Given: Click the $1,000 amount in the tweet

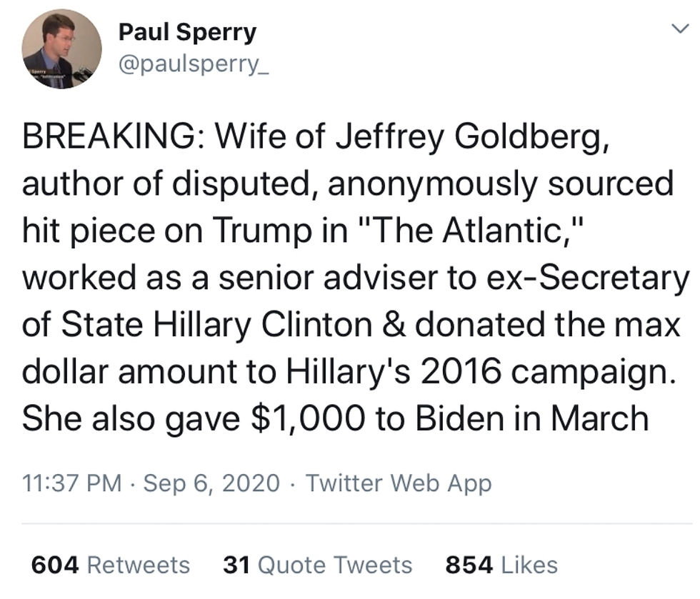Looking at the screenshot, I should coord(311,418).
